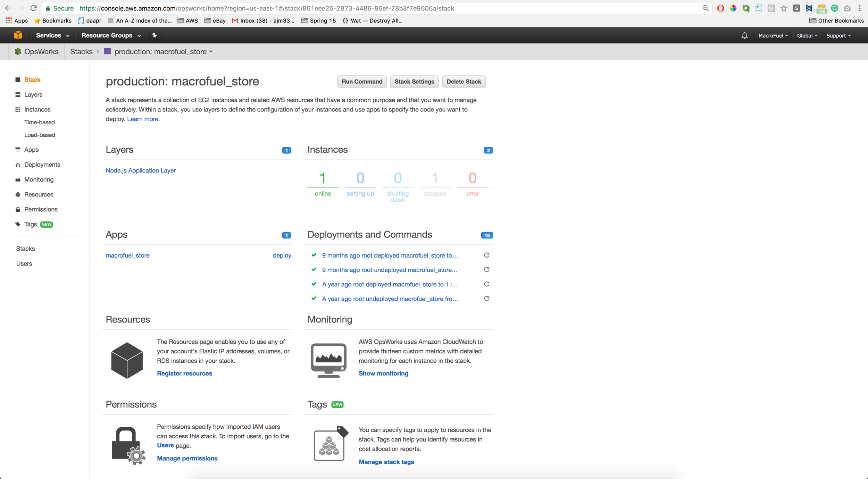Click the address bar zoom magnifier icon

705,8
